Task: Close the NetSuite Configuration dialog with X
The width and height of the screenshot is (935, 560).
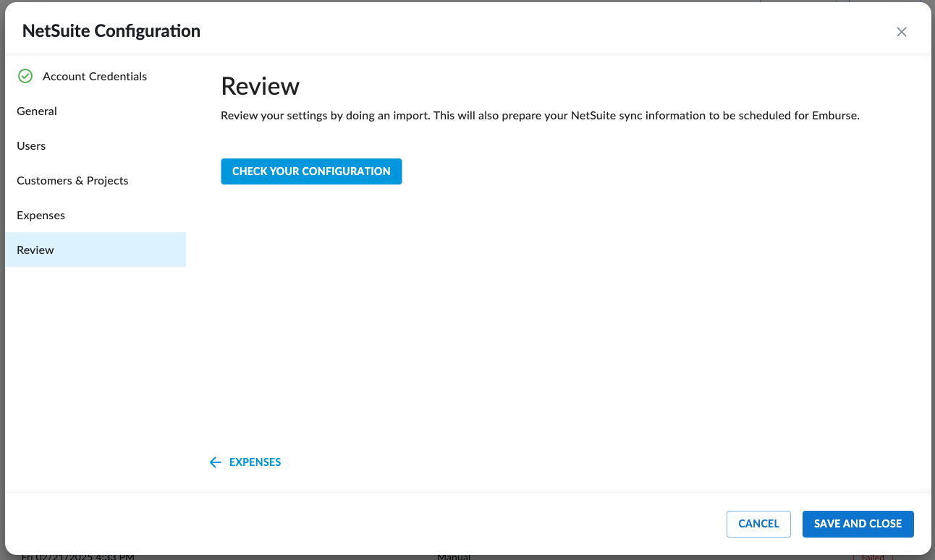Action: pos(901,32)
